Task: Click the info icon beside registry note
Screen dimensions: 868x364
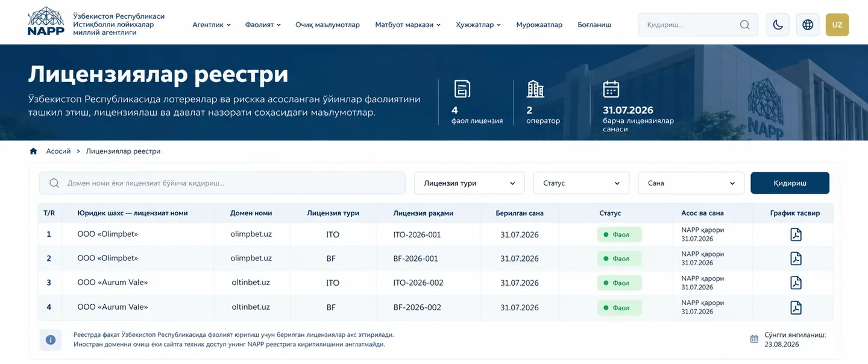Action: pos(51,340)
